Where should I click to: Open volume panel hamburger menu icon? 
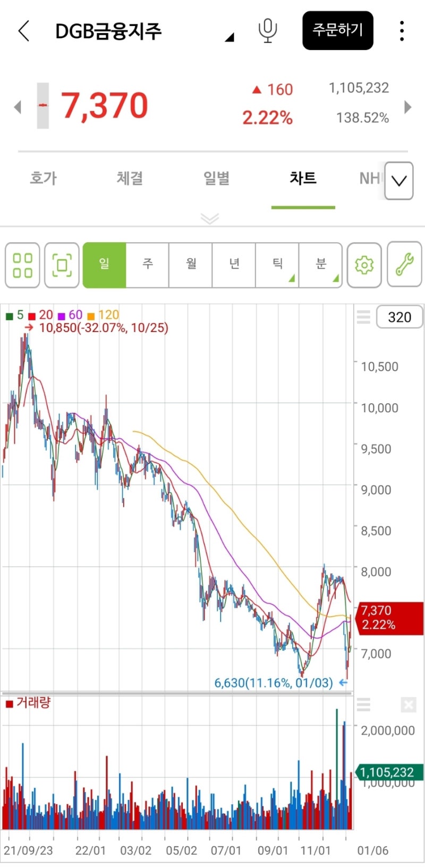coord(363,705)
